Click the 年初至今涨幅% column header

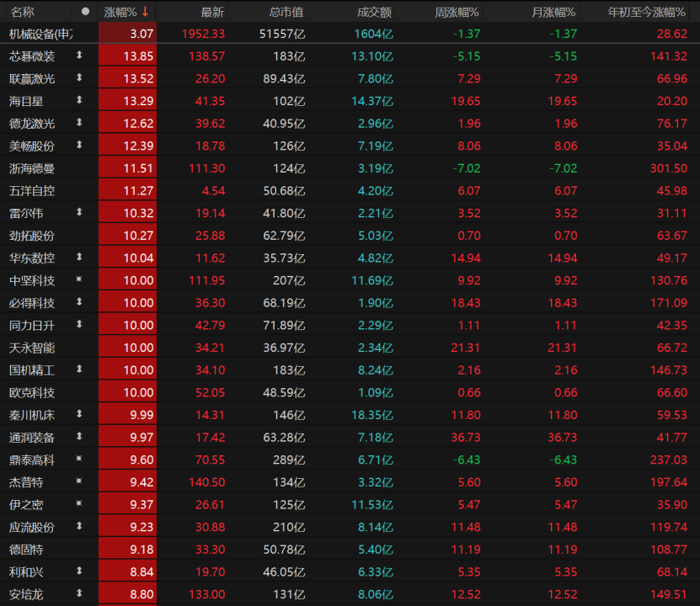pos(648,12)
